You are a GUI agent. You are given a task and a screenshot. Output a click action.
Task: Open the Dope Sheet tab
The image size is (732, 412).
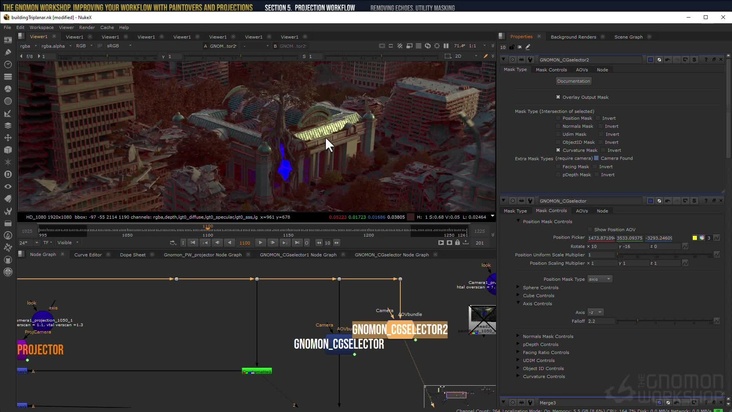click(x=133, y=255)
